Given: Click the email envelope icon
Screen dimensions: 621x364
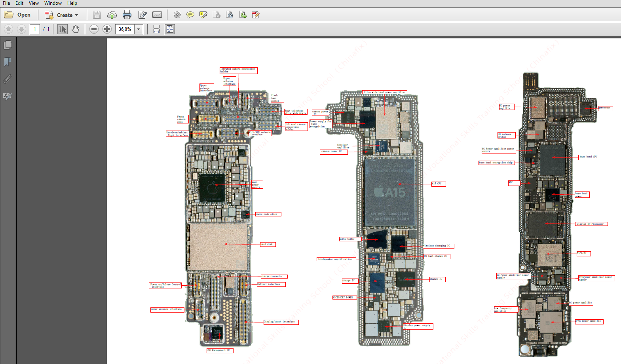Looking at the screenshot, I should click(157, 15).
